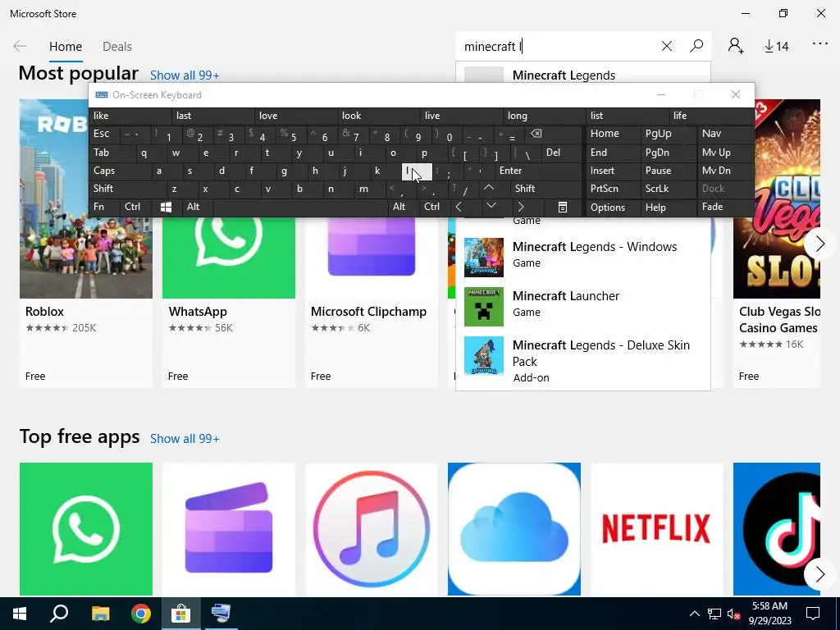Toggle the left Ctrl key on On-Screen Keyboard

click(135, 207)
